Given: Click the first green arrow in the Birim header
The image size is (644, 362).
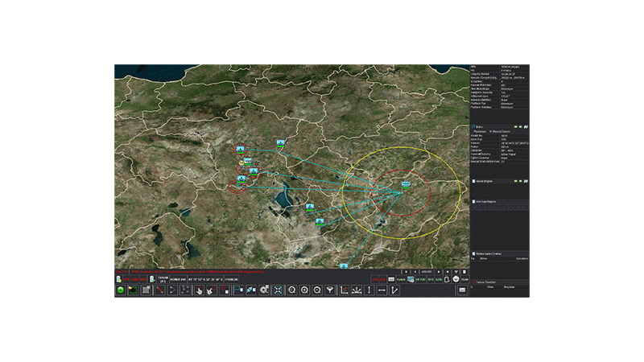Looking at the screenshot, I should click(x=516, y=127).
